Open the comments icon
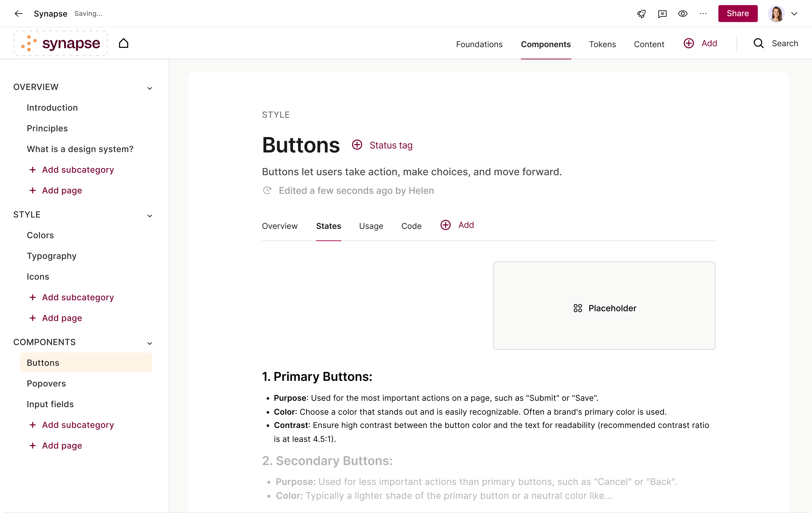Screen dimensions: 812x513 (662, 13)
